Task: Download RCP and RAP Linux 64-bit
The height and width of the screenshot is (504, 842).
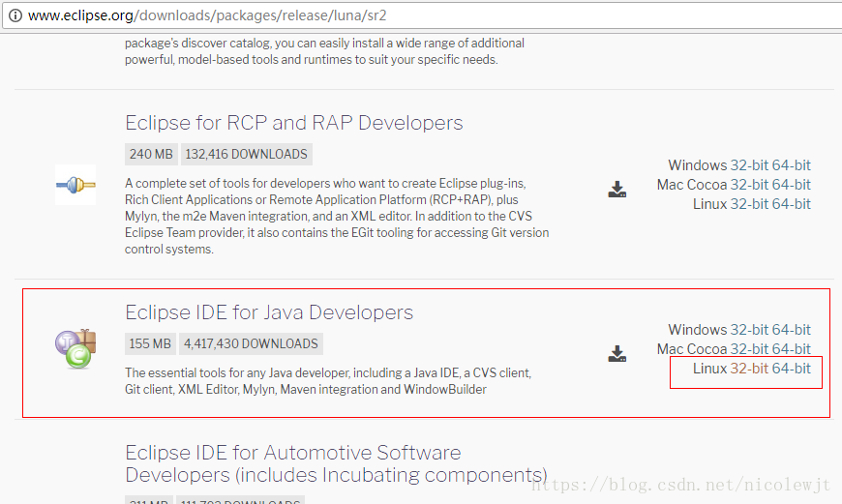Action: pos(791,204)
